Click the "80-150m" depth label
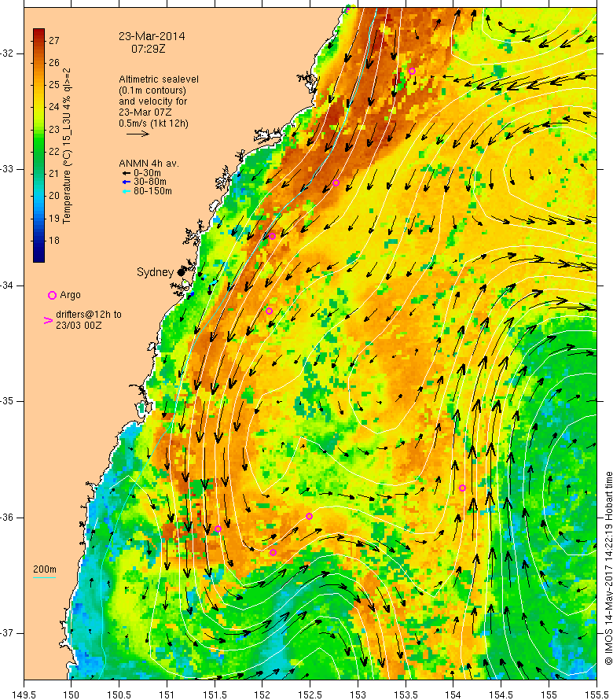 [x=152, y=191]
